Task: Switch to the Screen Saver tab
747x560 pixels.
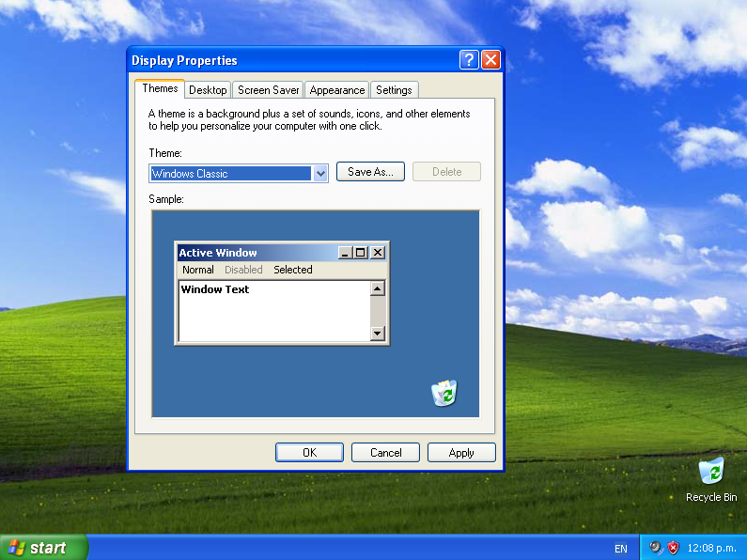Action: [268, 90]
